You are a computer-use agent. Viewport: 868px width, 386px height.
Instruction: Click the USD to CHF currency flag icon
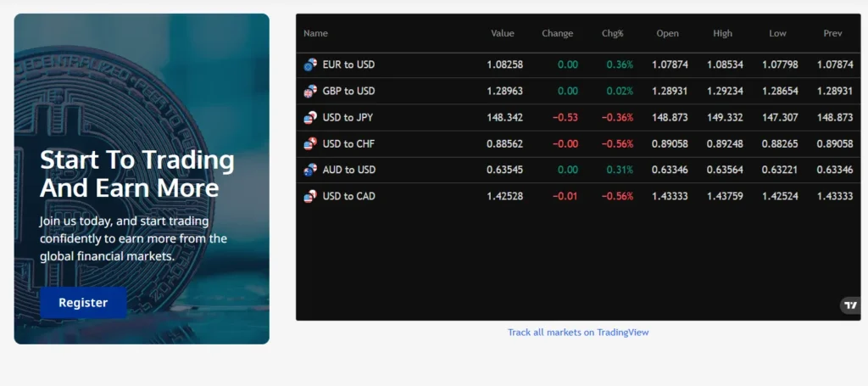pyautogui.click(x=310, y=143)
